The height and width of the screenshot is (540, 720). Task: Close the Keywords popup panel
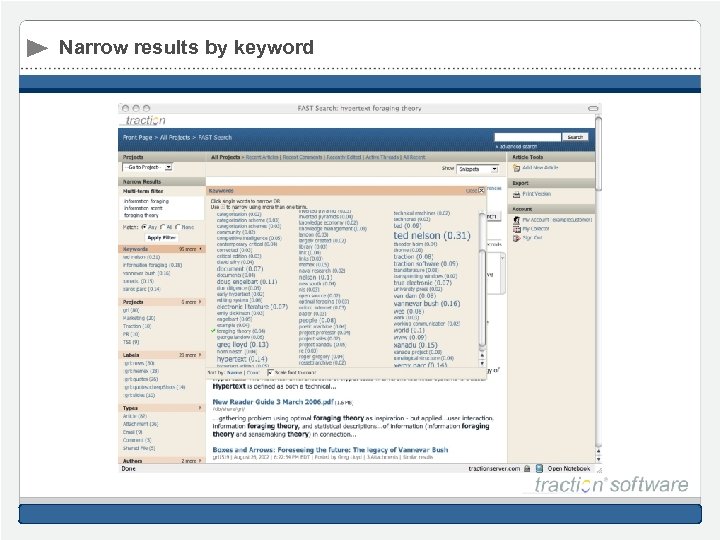(x=481, y=190)
